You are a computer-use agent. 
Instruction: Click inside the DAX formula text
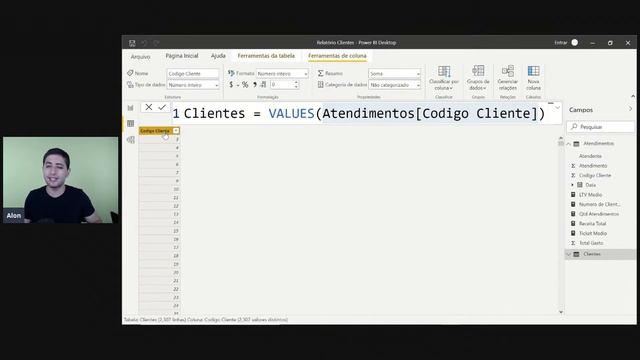[364, 113]
